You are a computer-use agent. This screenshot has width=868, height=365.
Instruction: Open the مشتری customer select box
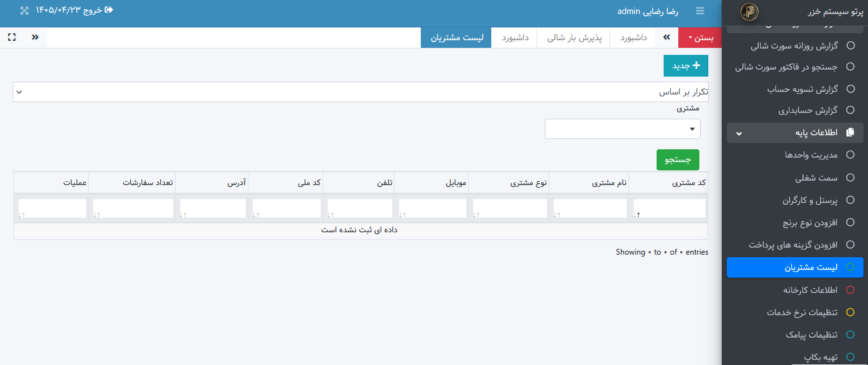pyautogui.click(x=623, y=129)
